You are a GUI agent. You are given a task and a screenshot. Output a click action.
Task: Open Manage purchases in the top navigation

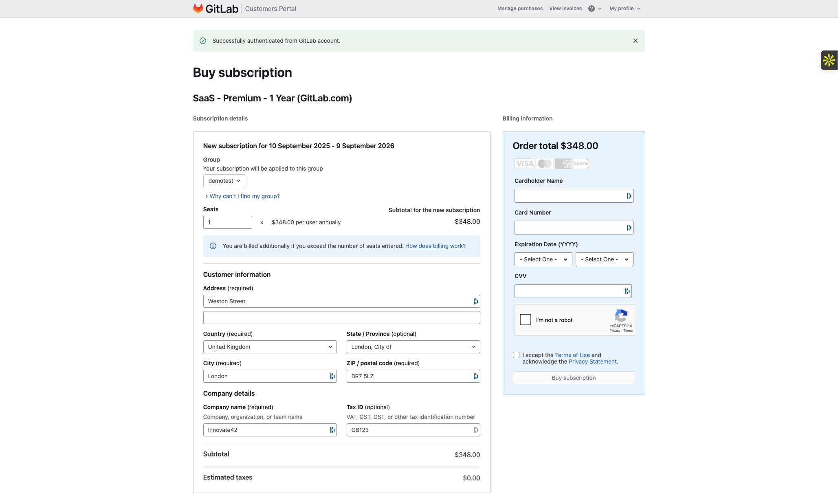tap(520, 9)
